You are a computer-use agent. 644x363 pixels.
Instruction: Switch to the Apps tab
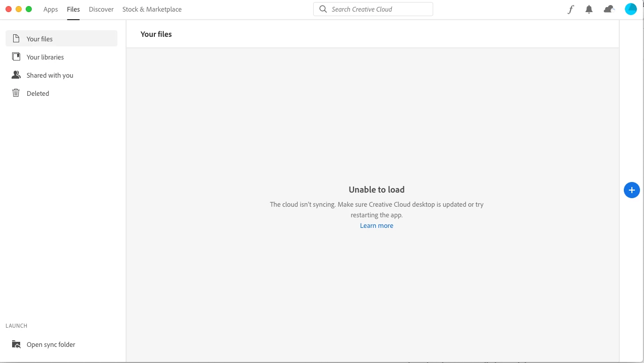pos(50,9)
